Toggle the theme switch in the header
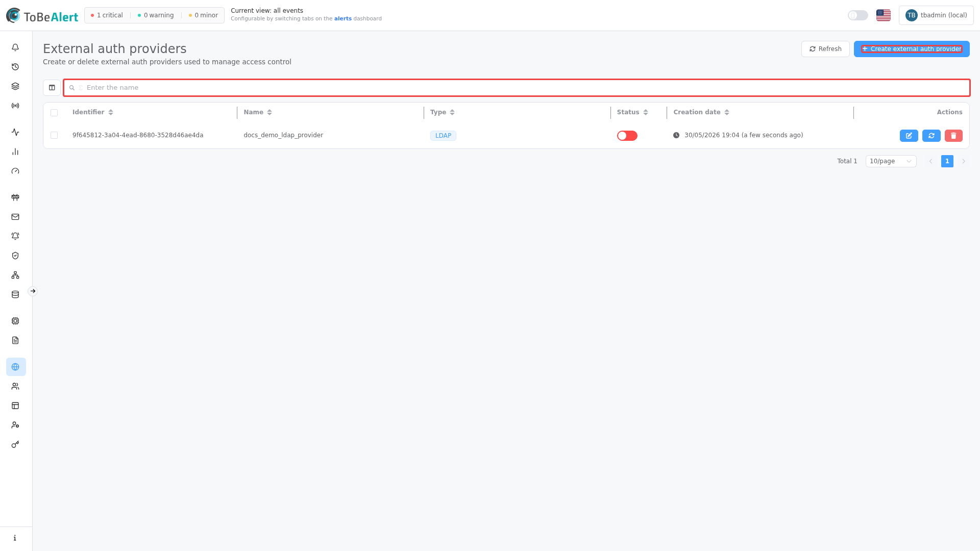The width and height of the screenshot is (980, 551). (x=857, y=15)
